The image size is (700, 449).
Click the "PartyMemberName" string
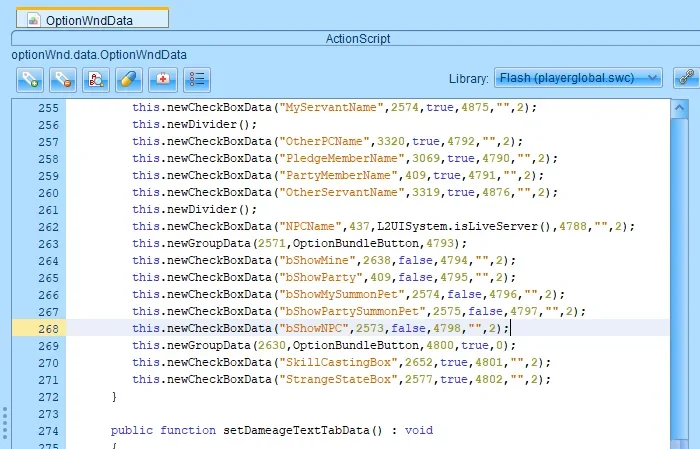pyautogui.click(x=338, y=175)
